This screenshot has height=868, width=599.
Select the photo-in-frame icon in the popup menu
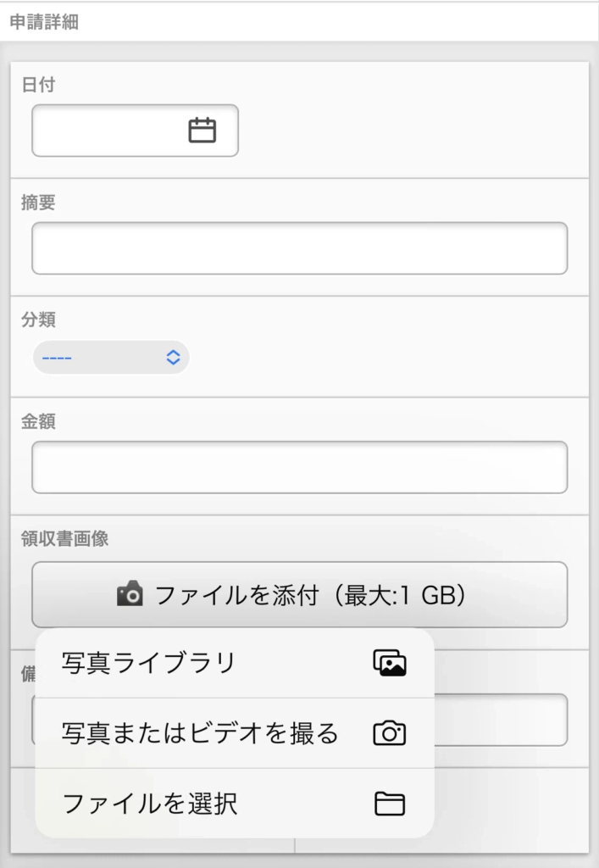pos(391,664)
